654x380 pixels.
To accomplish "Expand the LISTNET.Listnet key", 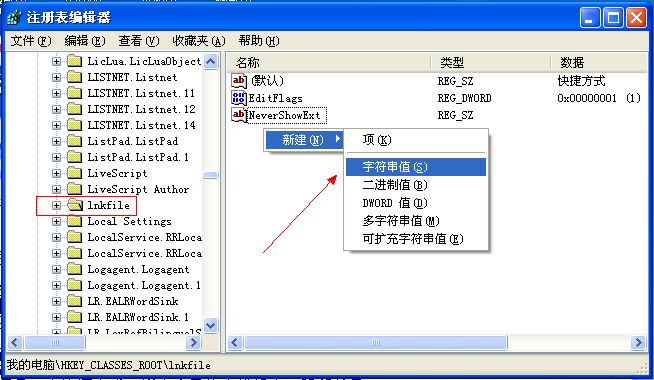I will (x=56, y=78).
